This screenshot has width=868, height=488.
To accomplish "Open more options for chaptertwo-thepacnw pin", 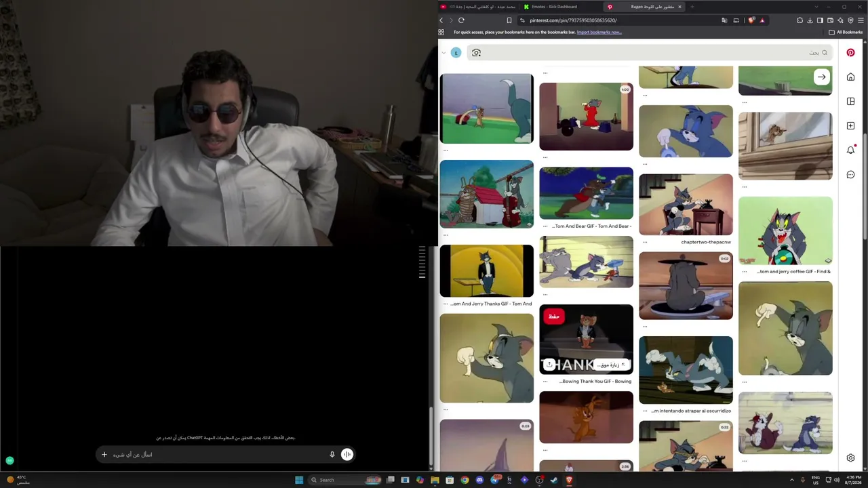I will (x=645, y=242).
